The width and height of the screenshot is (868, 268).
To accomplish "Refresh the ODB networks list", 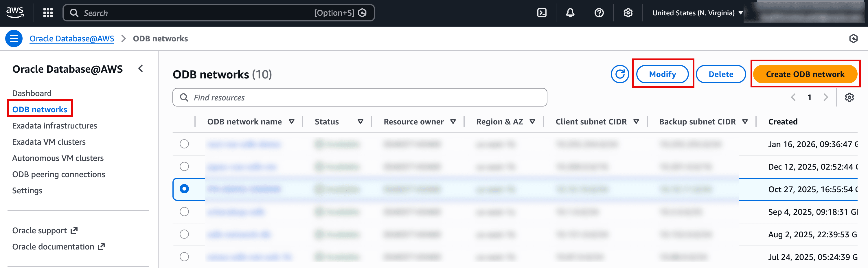I will [x=620, y=74].
